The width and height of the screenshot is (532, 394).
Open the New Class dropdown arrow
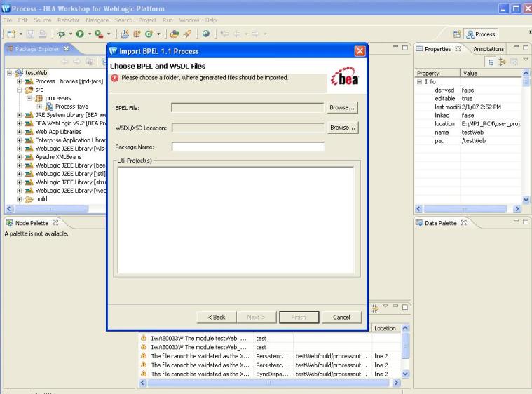pos(158,34)
